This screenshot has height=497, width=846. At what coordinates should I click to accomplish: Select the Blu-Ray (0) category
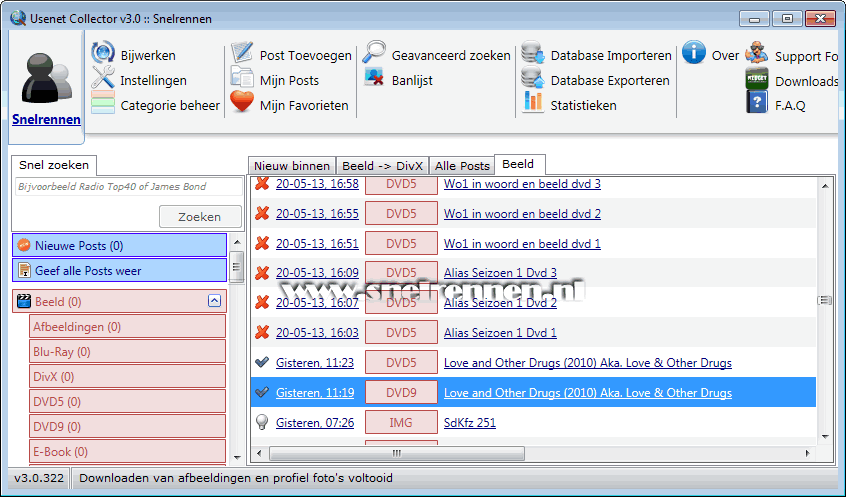pos(127,351)
